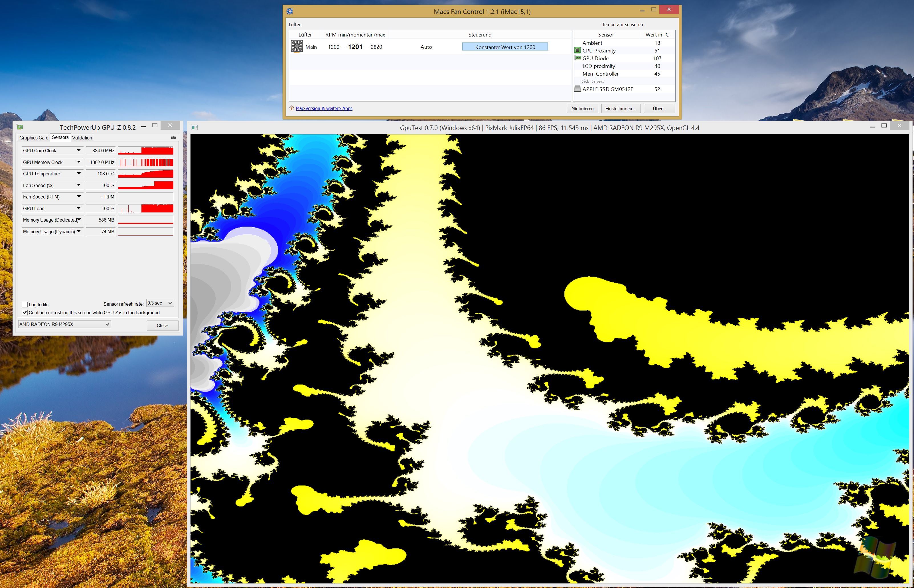Viewport: 914px width, 588px height.
Task: Click the GPU-Z title bar app icon
Action: click(x=20, y=127)
